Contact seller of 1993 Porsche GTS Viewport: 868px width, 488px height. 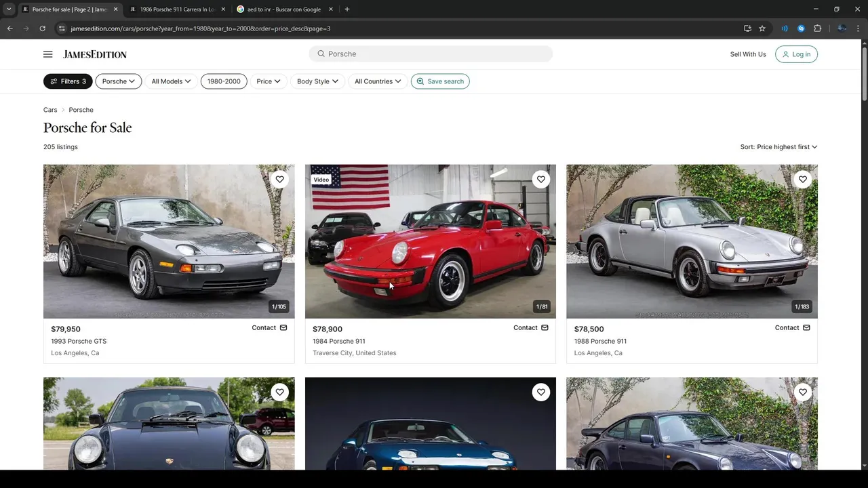269,328
